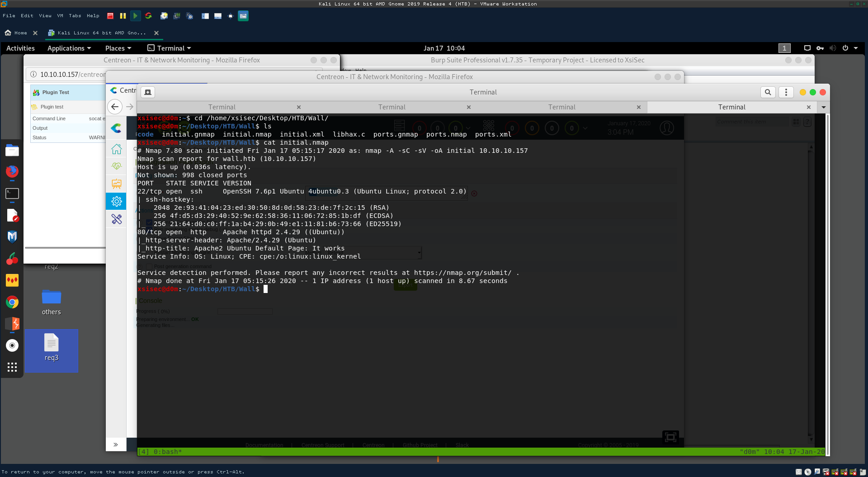Open Centreon Administration tools sidebar icon
Screen dimensions: 868x477
[x=117, y=219]
